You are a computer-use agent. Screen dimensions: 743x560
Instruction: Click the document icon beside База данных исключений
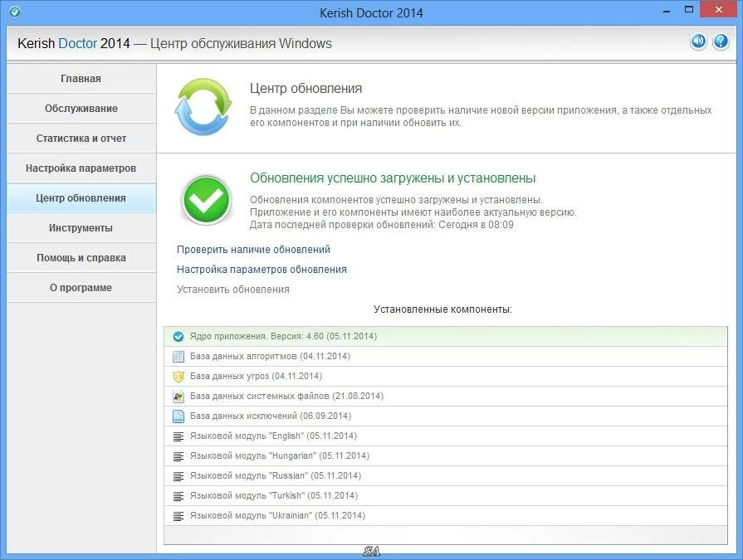pos(178,416)
